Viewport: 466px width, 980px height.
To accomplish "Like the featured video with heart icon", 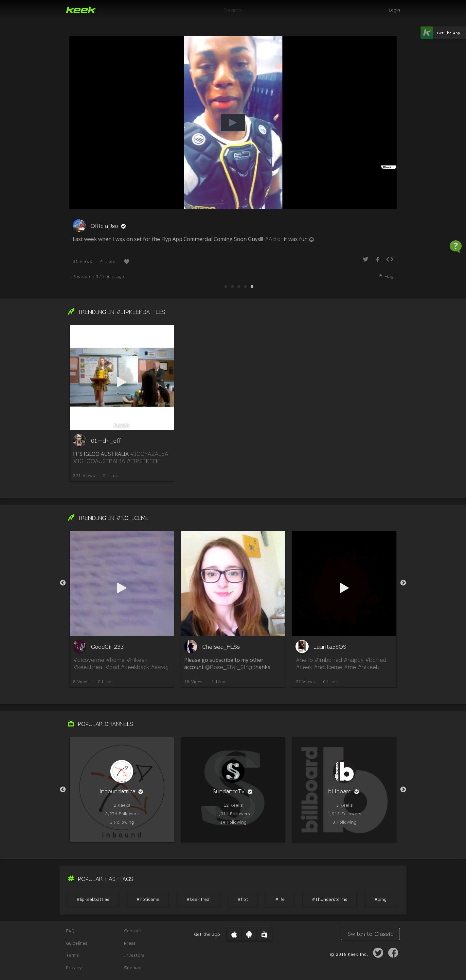I will (x=127, y=261).
